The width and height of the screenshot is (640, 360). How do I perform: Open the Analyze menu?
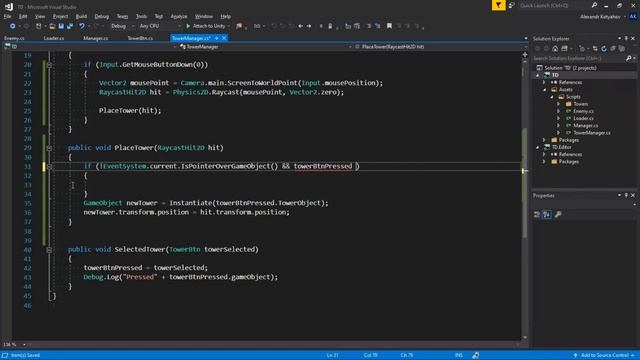coord(178,16)
